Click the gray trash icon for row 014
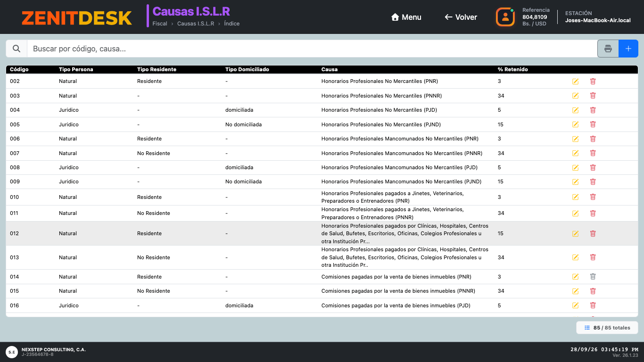This screenshot has height=362, width=644. [x=593, y=277]
